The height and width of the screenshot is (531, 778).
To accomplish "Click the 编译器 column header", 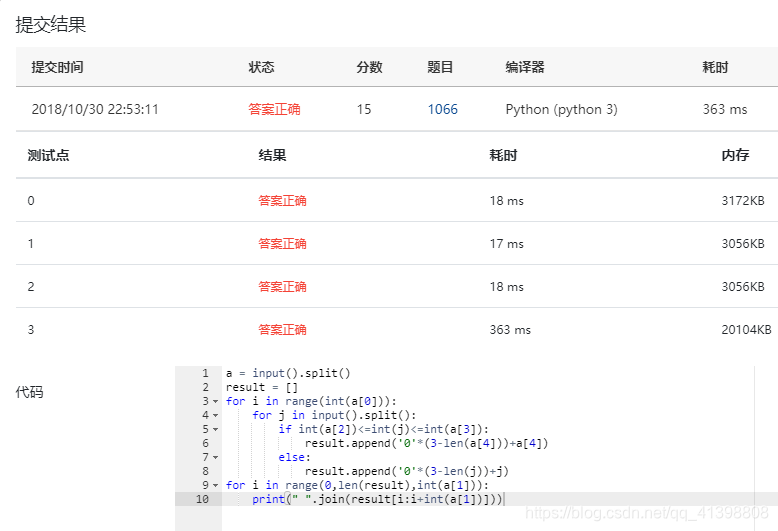I will coord(525,67).
